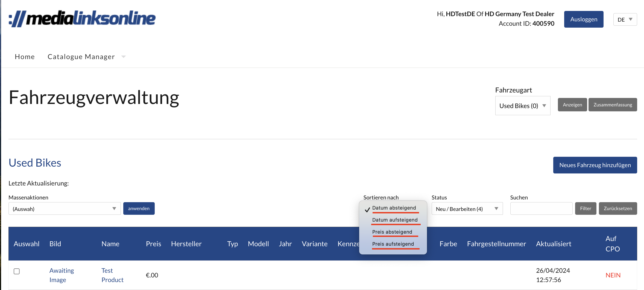Click the medialinksonline logo
This screenshot has height=290, width=644.
(82, 18)
